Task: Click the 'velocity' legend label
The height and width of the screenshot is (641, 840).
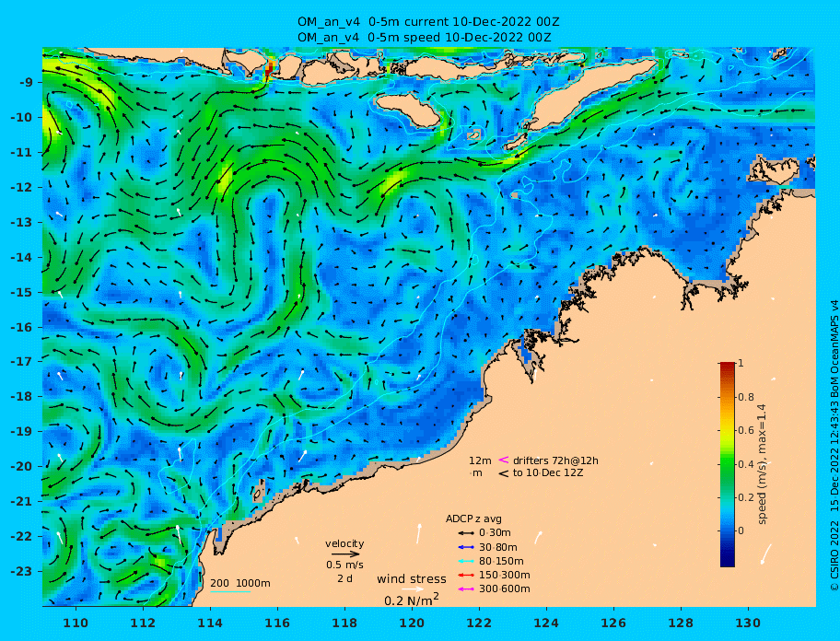Action: point(344,544)
